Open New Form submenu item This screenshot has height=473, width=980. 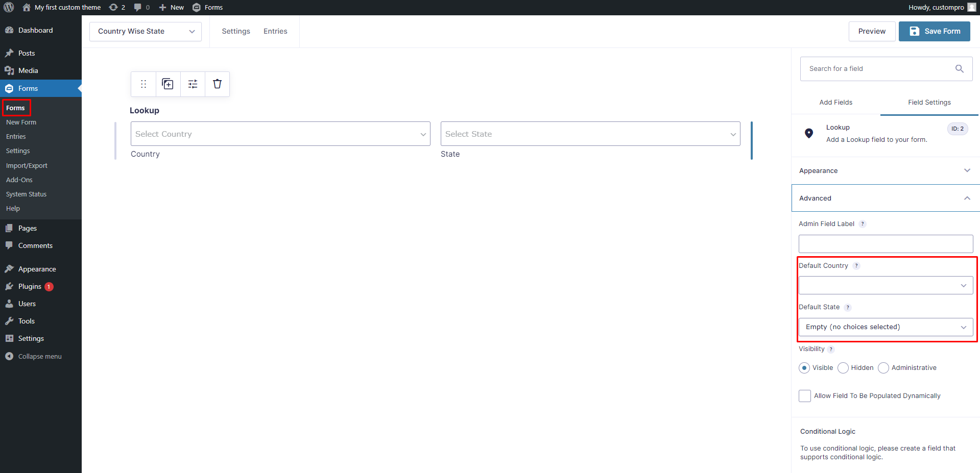pyautogui.click(x=21, y=122)
